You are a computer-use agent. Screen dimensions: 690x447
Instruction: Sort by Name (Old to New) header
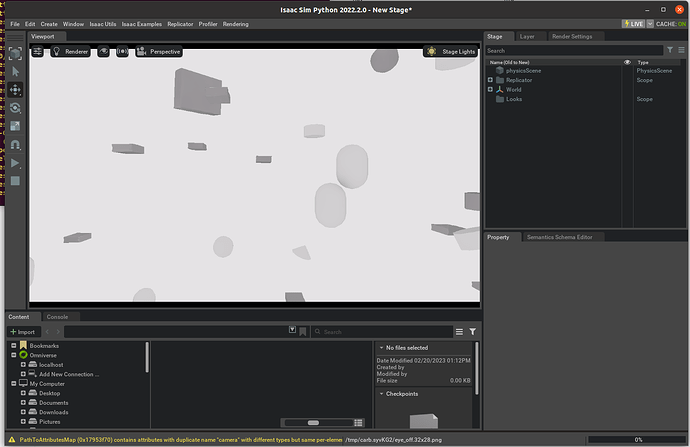point(510,62)
